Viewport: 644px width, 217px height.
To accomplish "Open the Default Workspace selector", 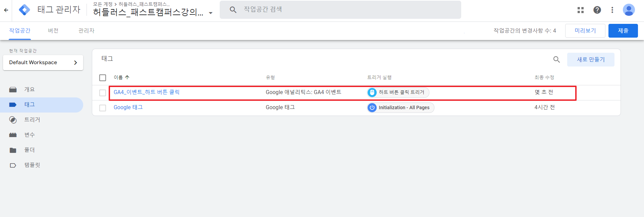I will tap(43, 62).
